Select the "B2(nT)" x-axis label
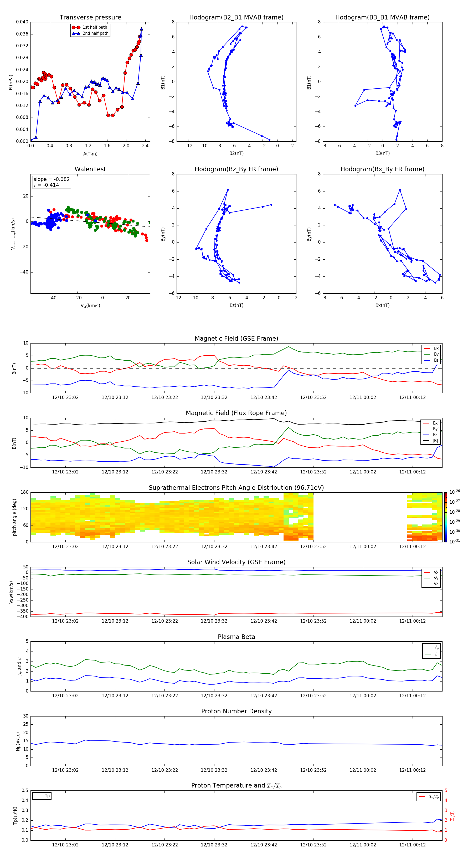This screenshot has height=868, width=473. [236, 154]
